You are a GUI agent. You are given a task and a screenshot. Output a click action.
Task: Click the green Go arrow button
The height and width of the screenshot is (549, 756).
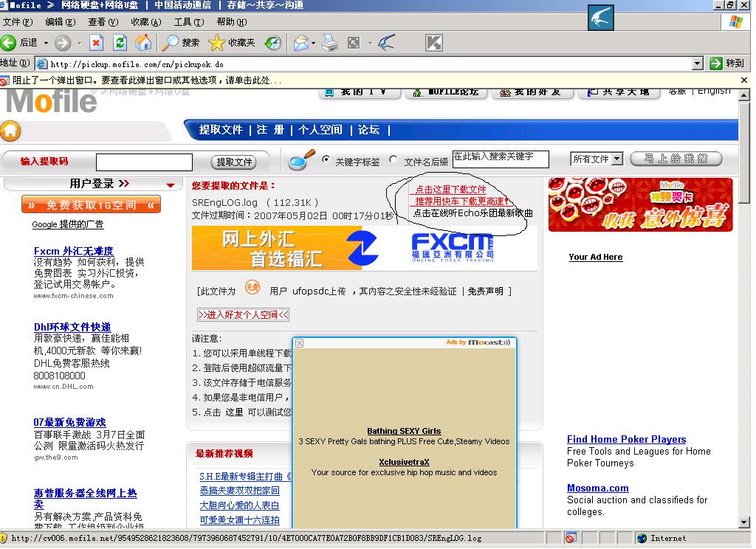(716, 63)
